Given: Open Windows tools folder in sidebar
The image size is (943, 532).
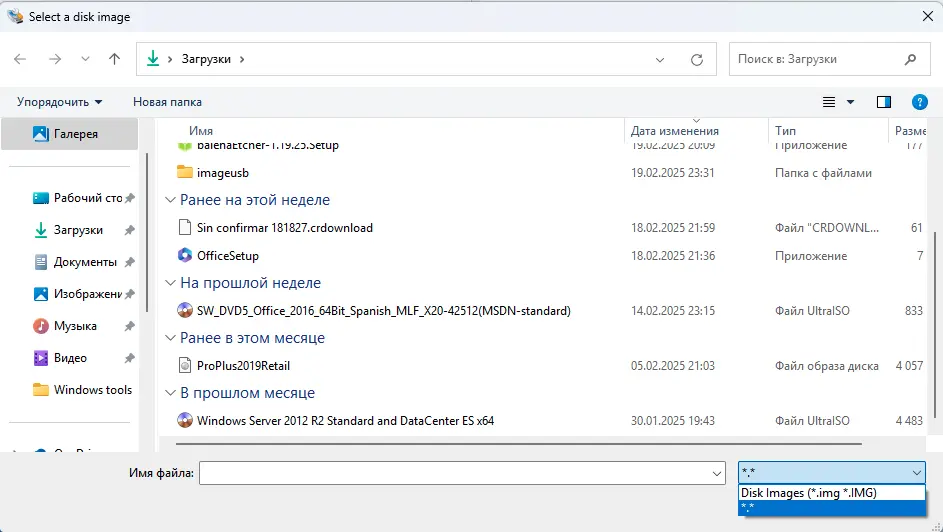Looking at the screenshot, I should pyautogui.click(x=82, y=390).
